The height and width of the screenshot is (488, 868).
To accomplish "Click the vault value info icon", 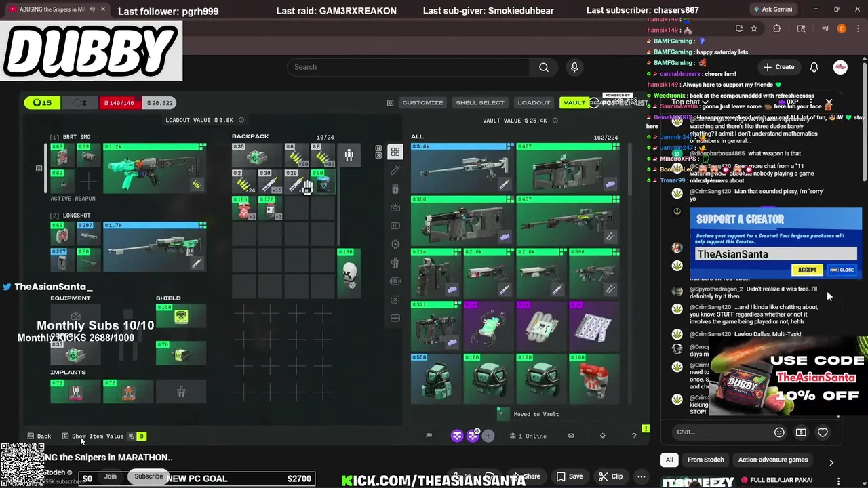I will pyautogui.click(x=555, y=121).
